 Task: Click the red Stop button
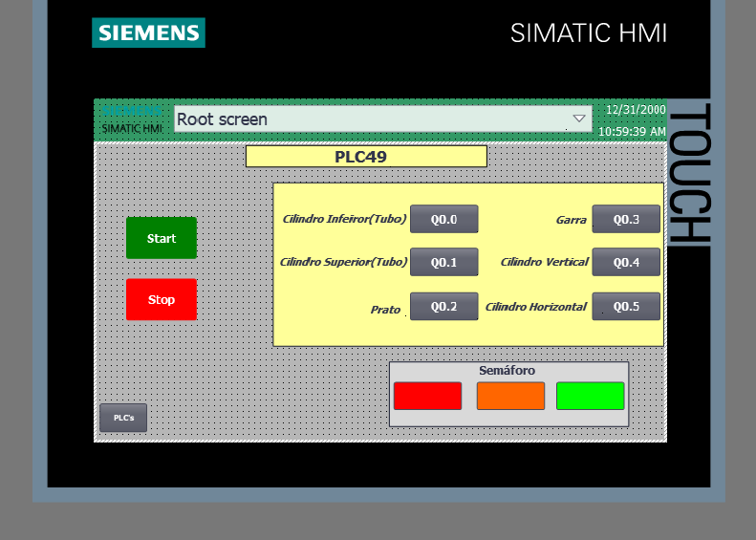click(162, 299)
